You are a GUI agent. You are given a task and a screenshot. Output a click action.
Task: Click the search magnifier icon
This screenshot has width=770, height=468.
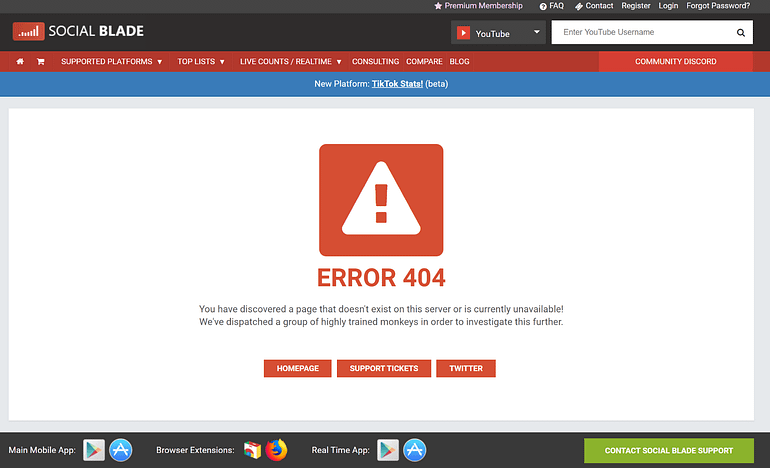click(x=740, y=33)
